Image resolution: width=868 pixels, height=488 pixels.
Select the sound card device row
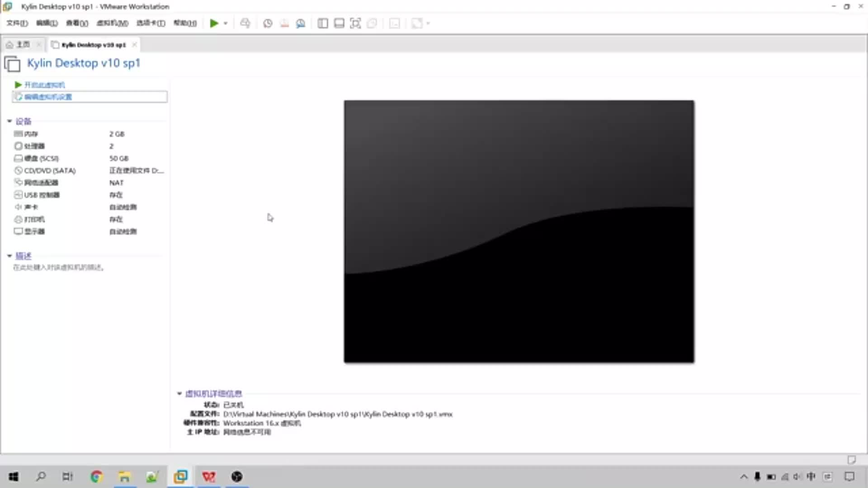(x=90, y=207)
